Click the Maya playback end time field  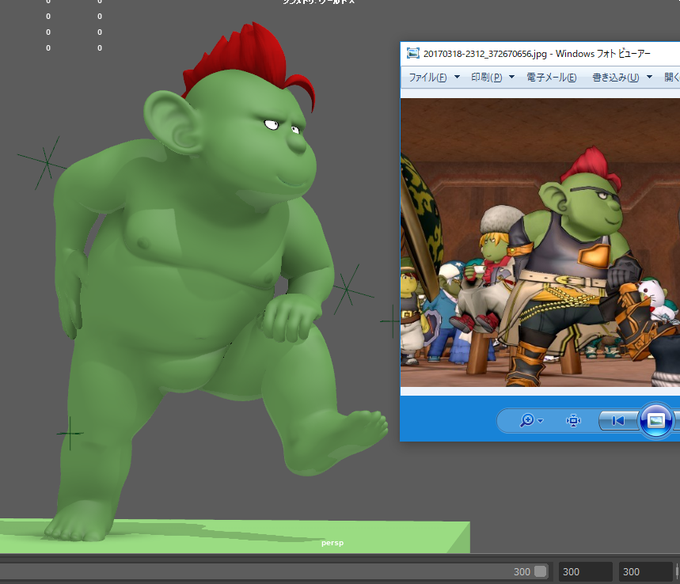(585, 571)
